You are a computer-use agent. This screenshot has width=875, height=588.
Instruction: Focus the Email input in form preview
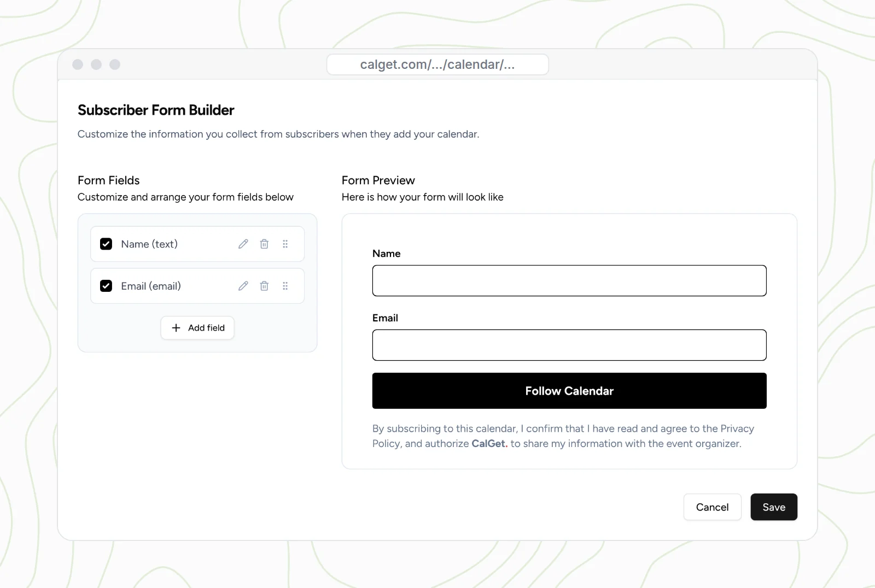(x=569, y=345)
